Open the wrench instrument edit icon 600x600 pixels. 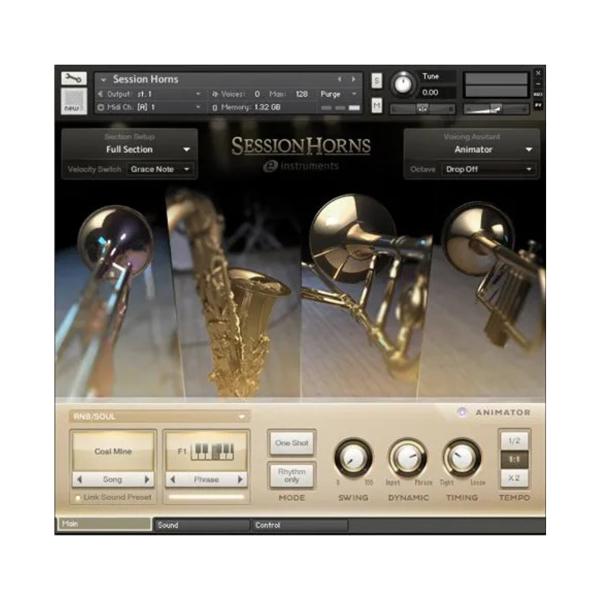click(x=74, y=78)
